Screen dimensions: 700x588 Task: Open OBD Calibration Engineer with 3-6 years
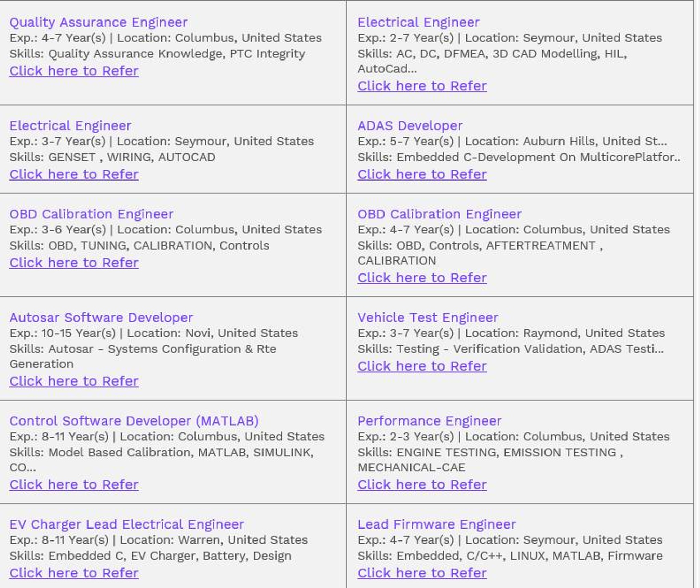click(x=91, y=214)
